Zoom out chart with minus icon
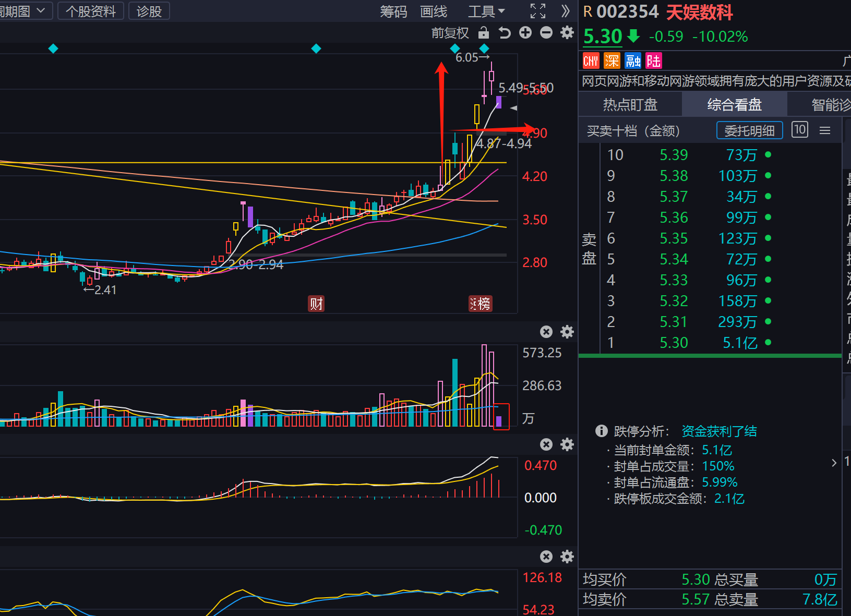This screenshot has width=851, height=616. click(546, 33)
